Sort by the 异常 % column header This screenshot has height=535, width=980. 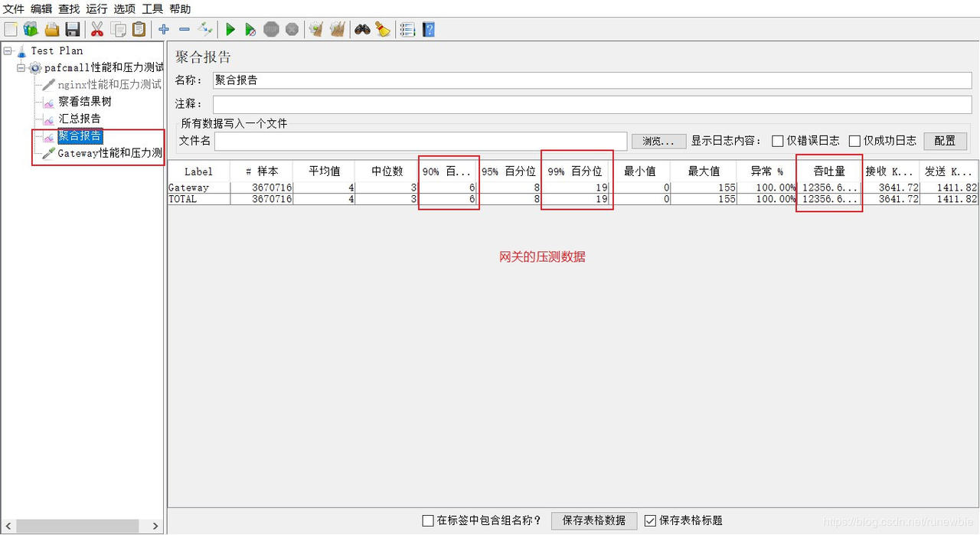click(x=766, y=171)
